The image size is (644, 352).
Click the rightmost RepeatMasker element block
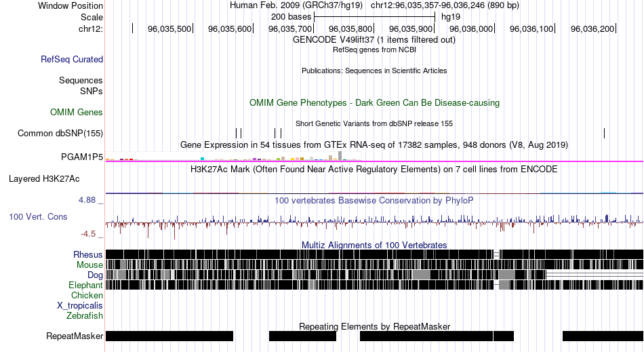pos(603,336)
